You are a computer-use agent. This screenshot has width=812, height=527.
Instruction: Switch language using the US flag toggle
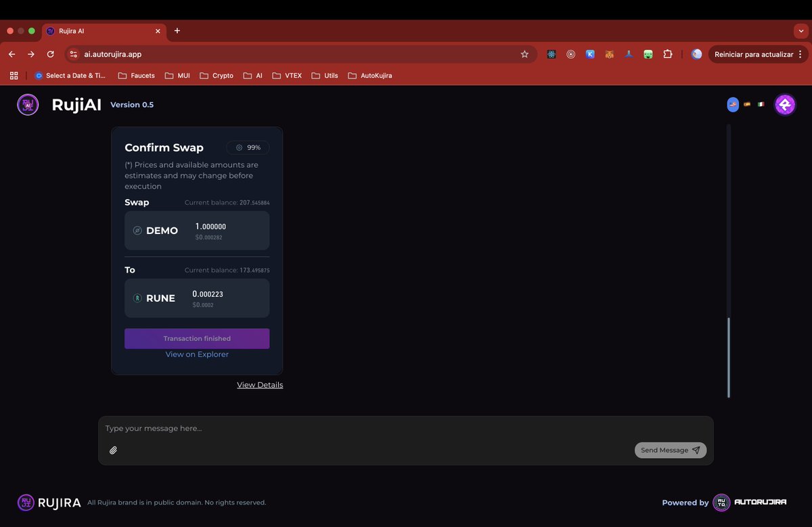(733, 104)
